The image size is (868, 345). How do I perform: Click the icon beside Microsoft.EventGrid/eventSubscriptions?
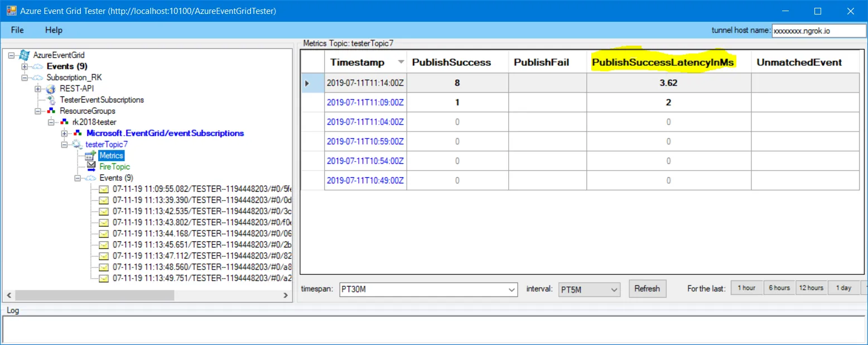coord(78,133)
